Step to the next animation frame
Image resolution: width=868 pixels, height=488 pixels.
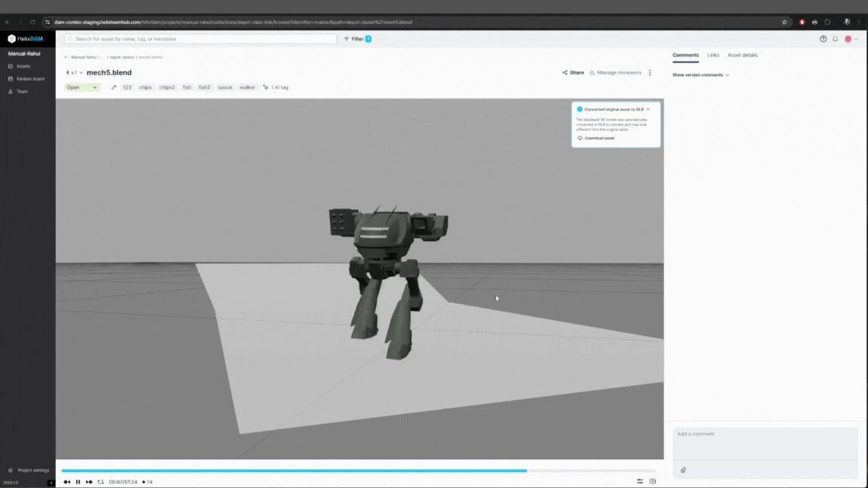pyautogui.click(x=89, y=482)
